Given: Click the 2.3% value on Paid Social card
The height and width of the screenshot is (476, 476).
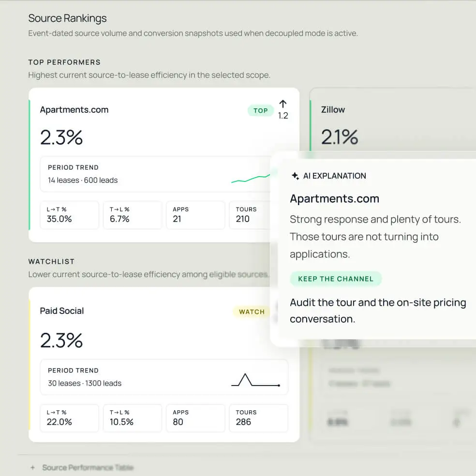Looking at the screenshot, I should (x=61, y=340).
